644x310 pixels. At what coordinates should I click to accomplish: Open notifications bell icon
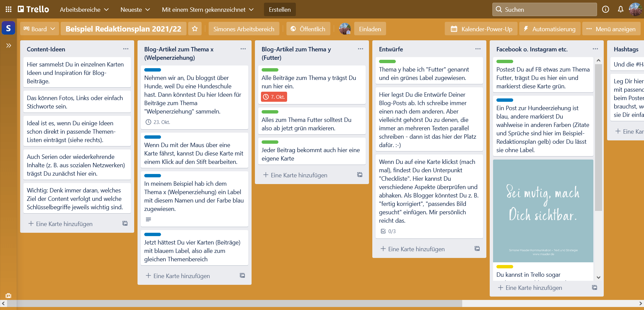[621, 9]
